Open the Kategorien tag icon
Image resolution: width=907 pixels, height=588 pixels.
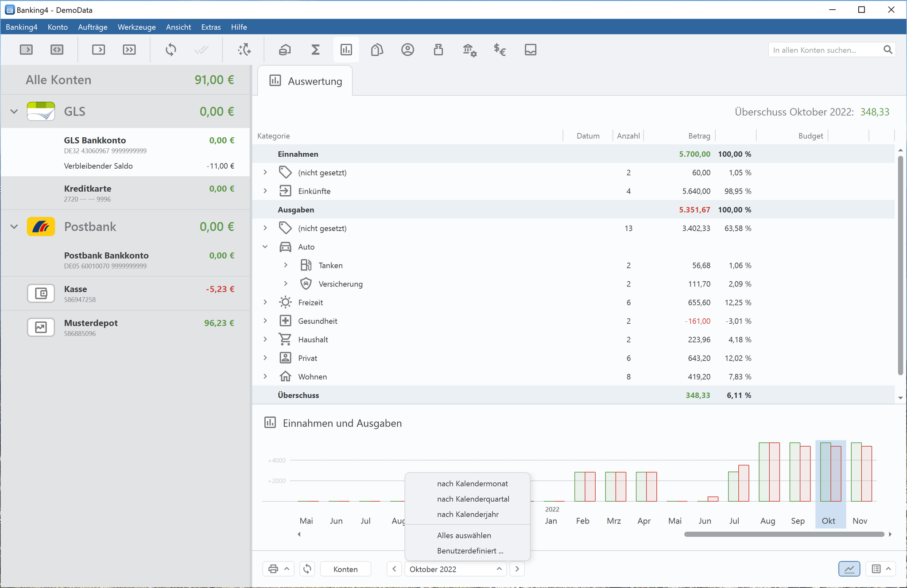tap(377, 50)
